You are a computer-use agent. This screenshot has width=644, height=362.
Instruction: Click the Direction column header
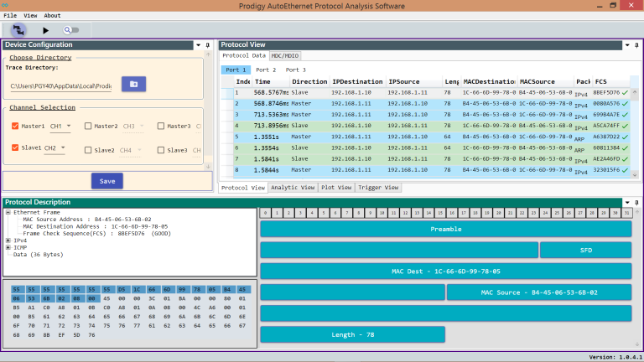tap(309, 81)
